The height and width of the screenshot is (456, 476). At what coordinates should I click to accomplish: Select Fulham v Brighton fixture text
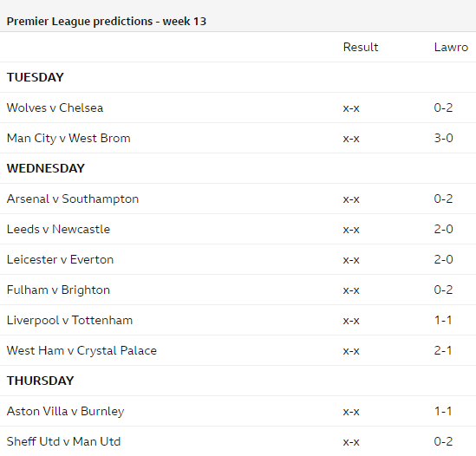58,290
